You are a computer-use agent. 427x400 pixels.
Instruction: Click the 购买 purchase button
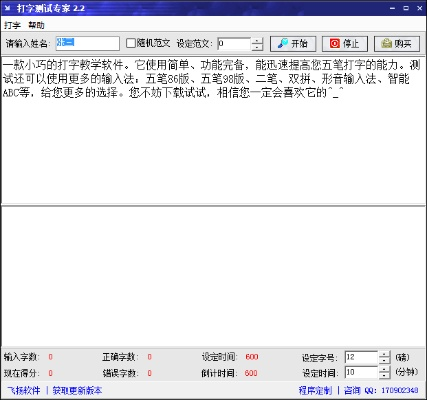(x=397, y=44)
